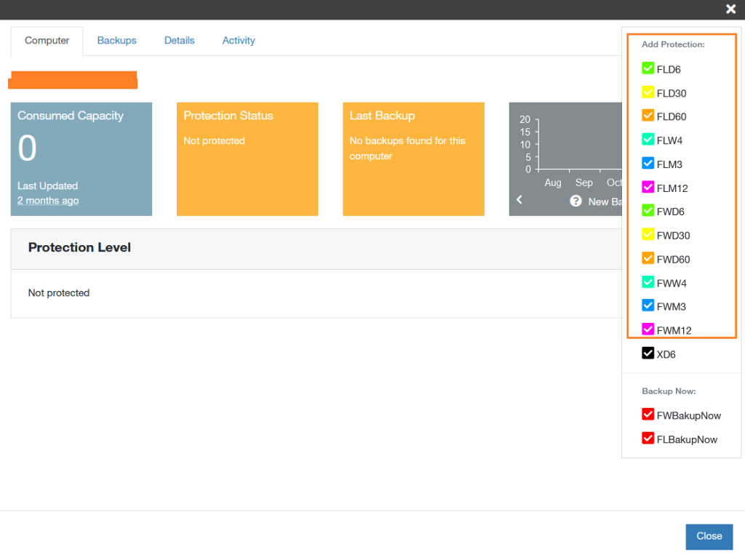The width and height of the screenshot is (745, 560).
Task: Click the FLD60 orange protection icon
Action: coord(648,116)
